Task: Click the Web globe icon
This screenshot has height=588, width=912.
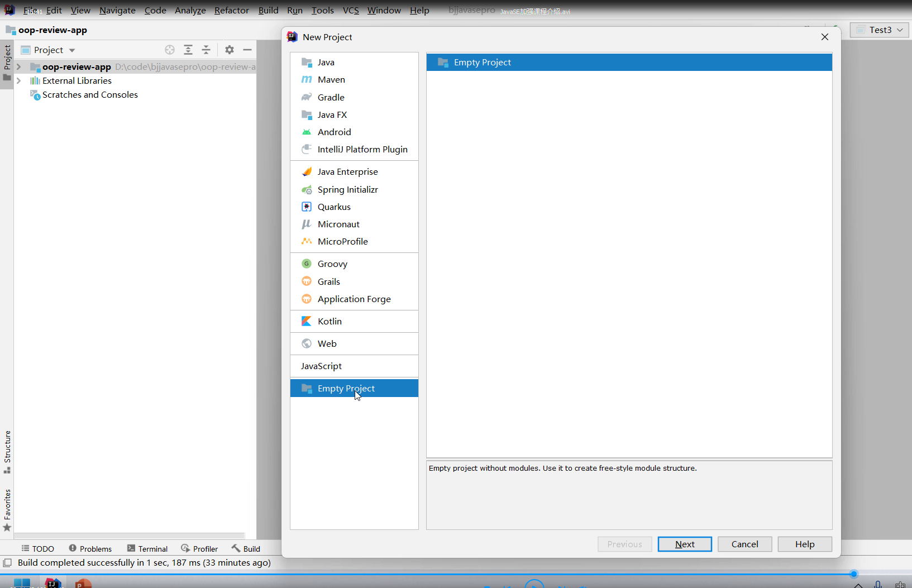Action: [x=307, y=343]
